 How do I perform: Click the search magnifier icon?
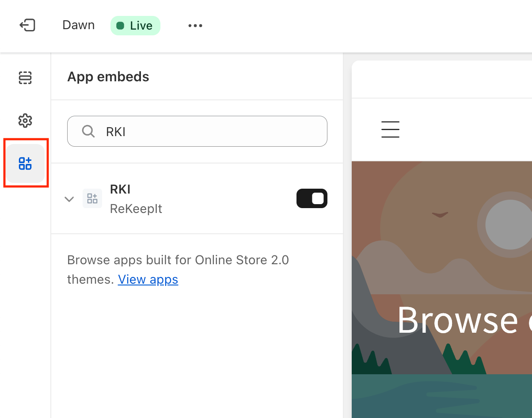pos(88,131)
